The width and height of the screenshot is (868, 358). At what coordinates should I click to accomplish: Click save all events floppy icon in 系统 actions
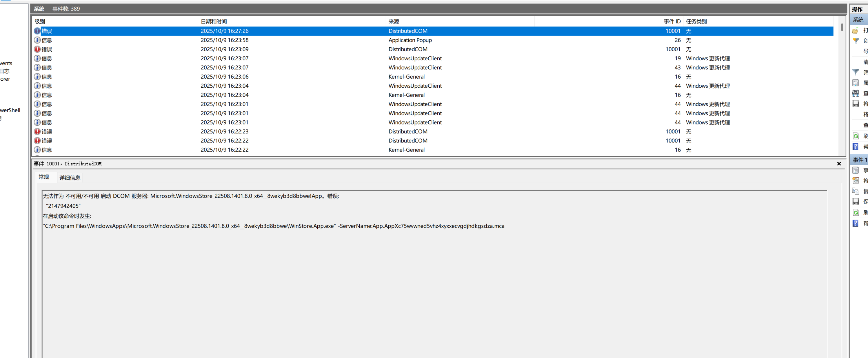pos(855,104)
